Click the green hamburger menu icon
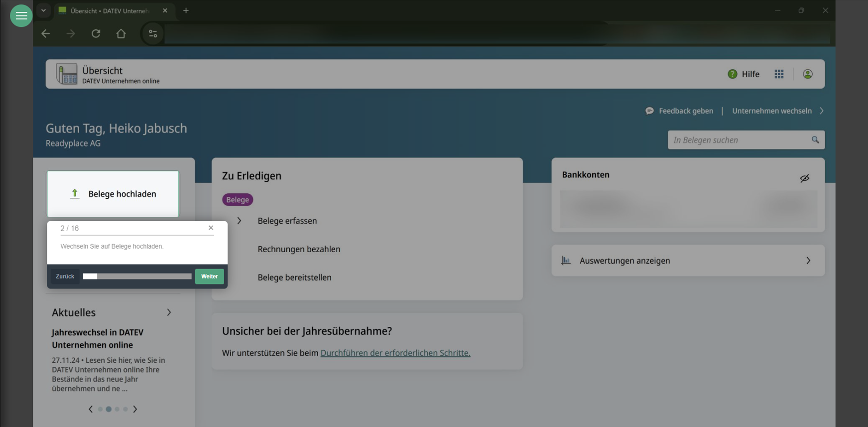 pyautogui.click(x=21, y=16)
